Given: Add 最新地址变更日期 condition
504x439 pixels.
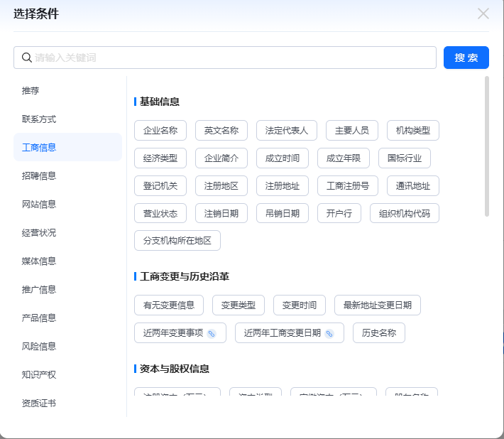Looking at the screenshot, I should click(378, 305).
